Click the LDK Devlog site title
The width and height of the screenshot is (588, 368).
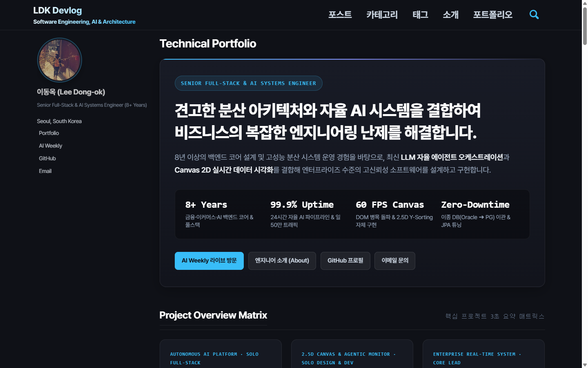[58, 11]
